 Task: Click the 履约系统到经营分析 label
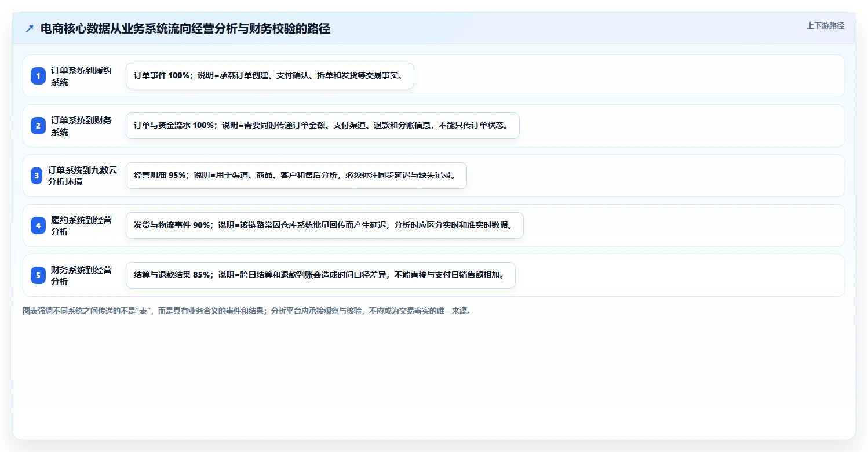point(81,225)
